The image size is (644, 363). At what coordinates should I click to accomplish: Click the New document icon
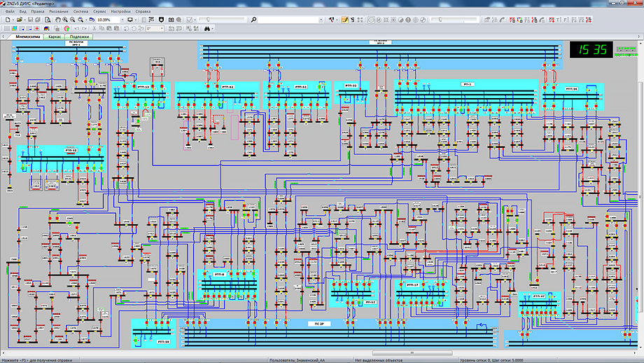(6, 20)
